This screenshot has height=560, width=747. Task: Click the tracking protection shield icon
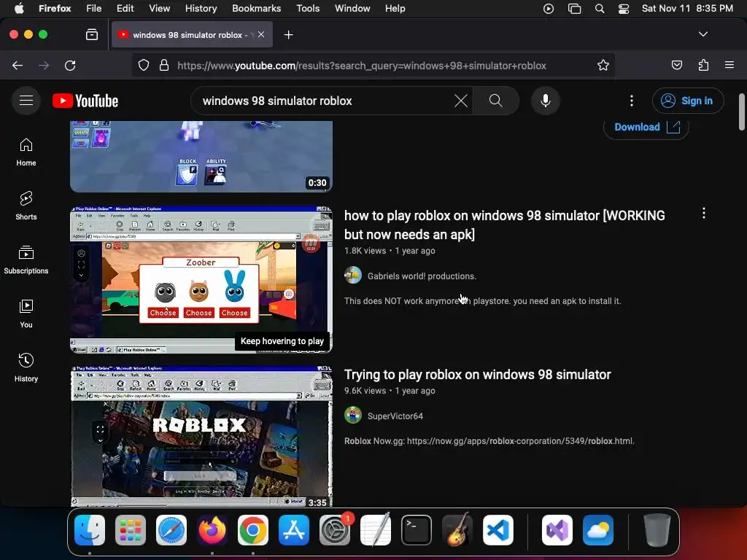pos(144,65)
